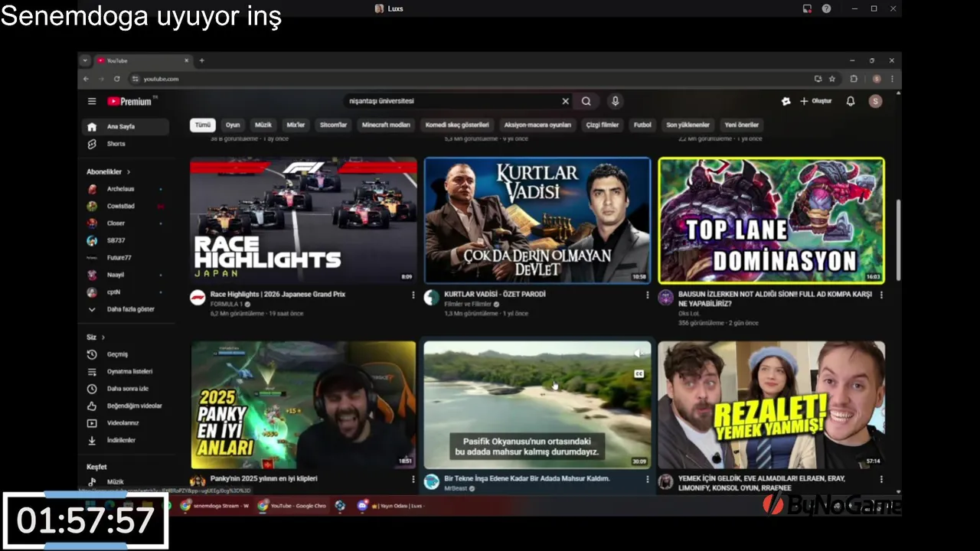Expand Daha fazla göster under subscriptions

tap(125, 309)
